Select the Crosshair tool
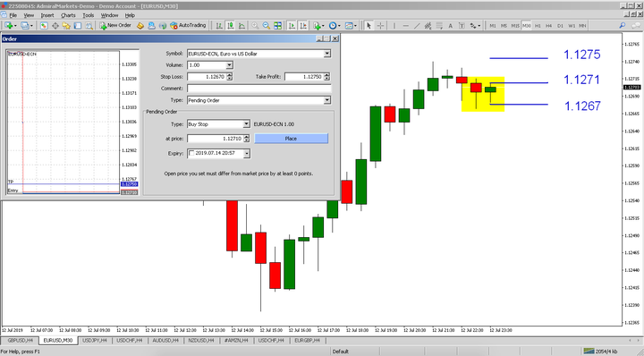 tap(380, 25)
